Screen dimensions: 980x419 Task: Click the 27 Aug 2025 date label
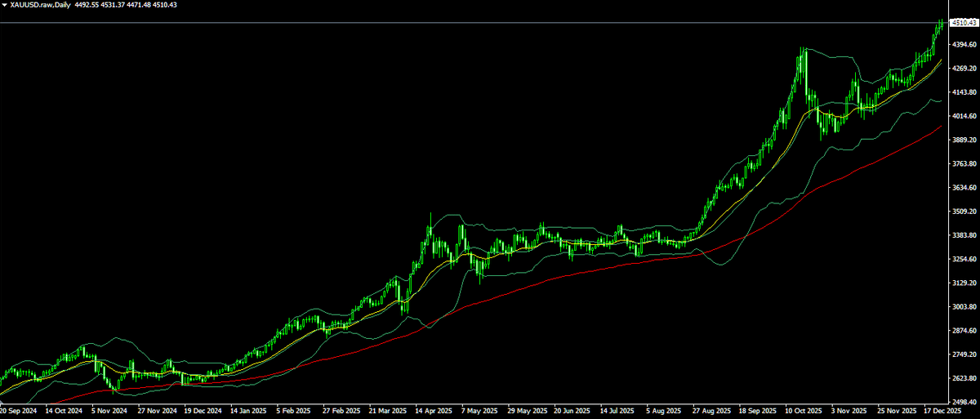coord(711,412)
